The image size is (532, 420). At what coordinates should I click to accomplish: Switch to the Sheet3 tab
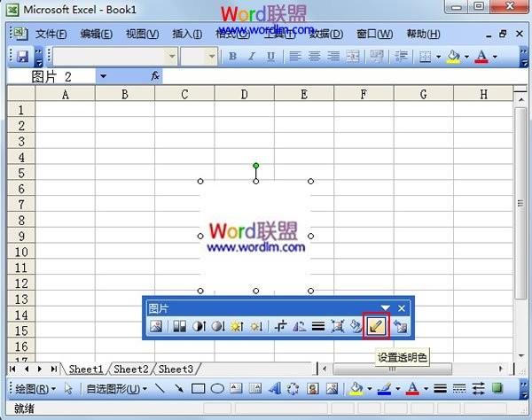pos(176,369)
